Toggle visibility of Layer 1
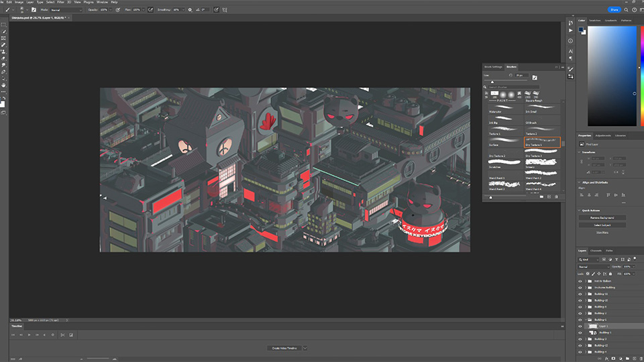The height and width of the screenshot is (362, 644). click(x=580, y=326)
